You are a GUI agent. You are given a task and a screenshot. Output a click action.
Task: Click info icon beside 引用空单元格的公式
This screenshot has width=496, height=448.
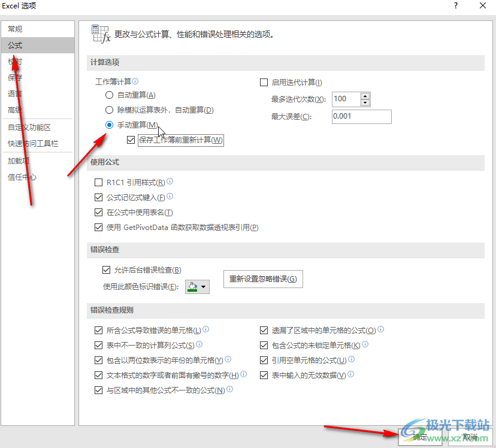[x=352, y=359]
